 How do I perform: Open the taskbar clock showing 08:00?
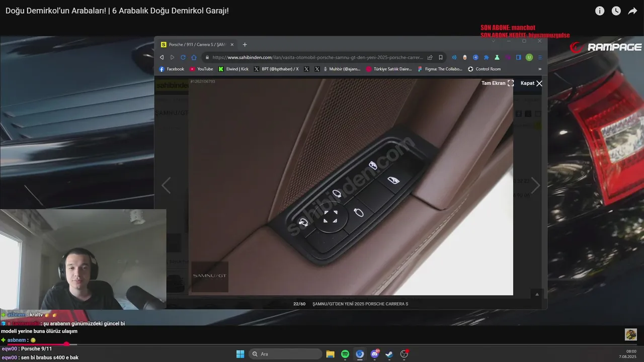(x=629, y=354)
